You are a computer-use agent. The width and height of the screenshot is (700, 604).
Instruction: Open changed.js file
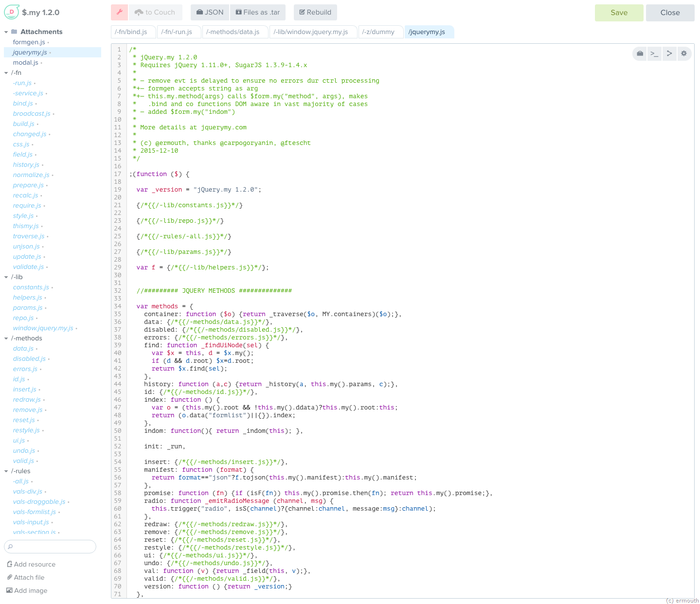click(30, 134)
